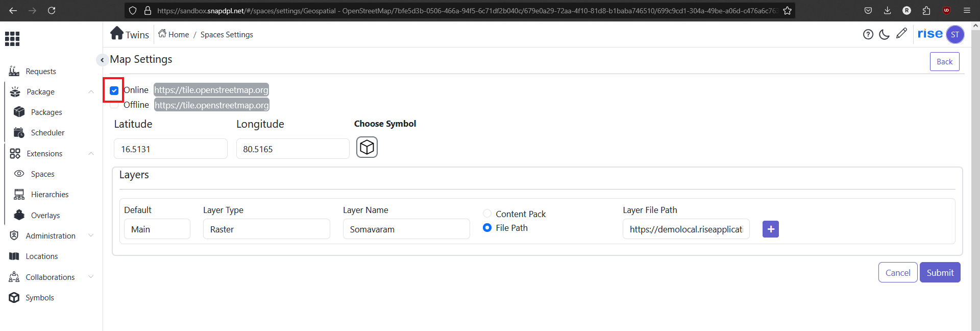
Task: Click the Longitude input field
Action: click(293, 149)
